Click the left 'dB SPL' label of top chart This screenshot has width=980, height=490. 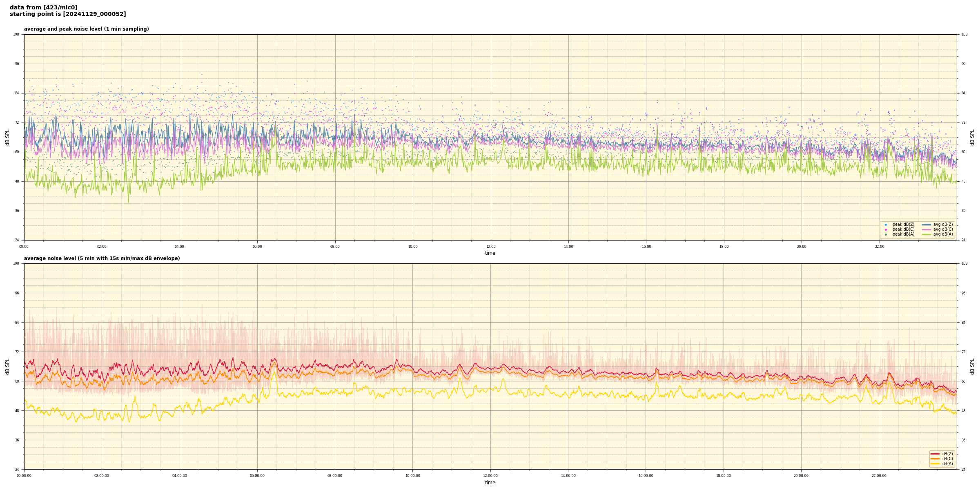(x=7, y=137)
